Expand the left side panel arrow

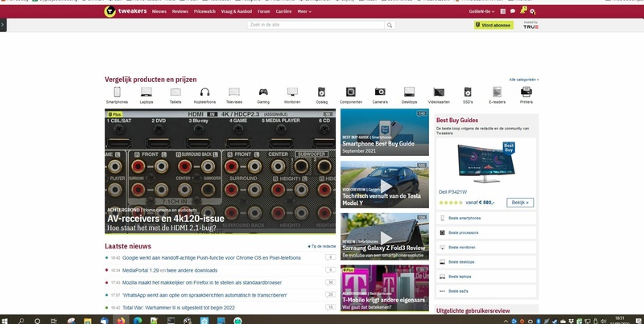[3, 25]
